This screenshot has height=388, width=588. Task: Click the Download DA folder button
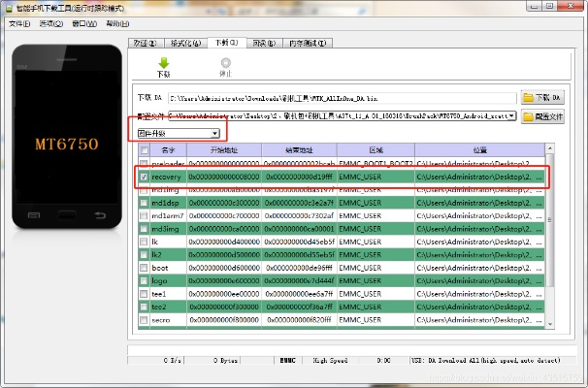(541, 98)
